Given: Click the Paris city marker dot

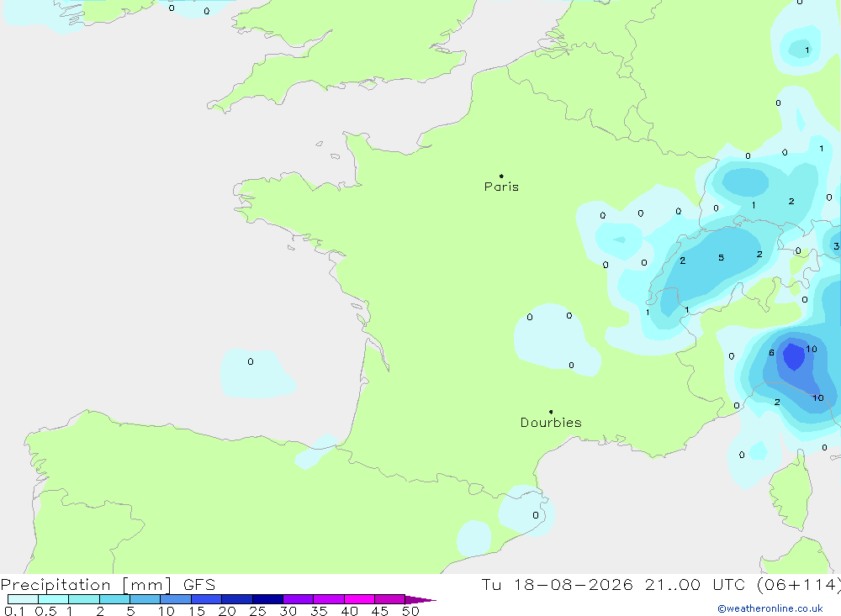Looking at the screenshot, I should (501, 176).
